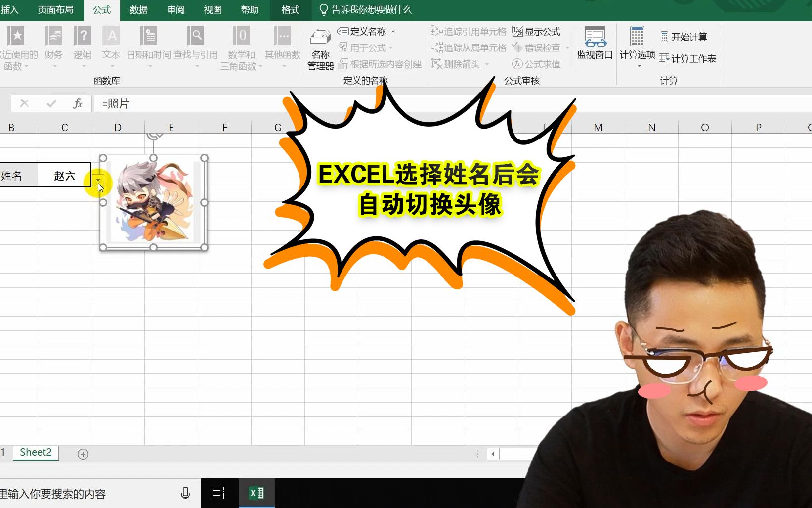Image resolution: width=812 pixels, height=508 pixels.
Task: Switch to the 视图 ribbon tab
Action: [213, 10]
